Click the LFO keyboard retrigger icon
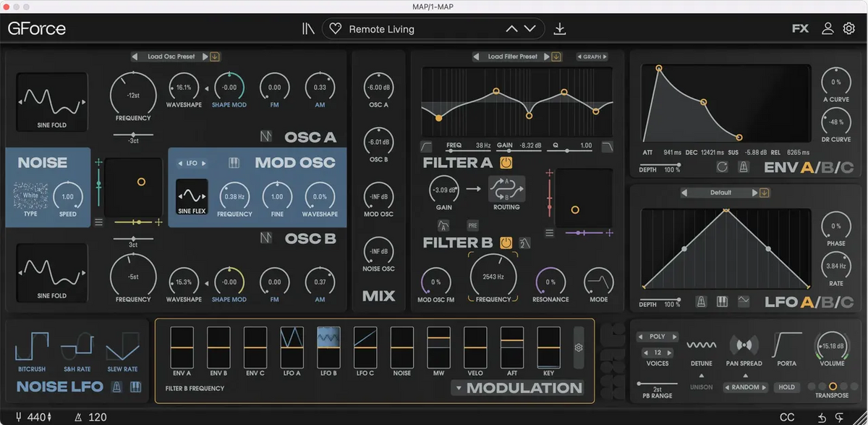868x425 pixels. 722,301
